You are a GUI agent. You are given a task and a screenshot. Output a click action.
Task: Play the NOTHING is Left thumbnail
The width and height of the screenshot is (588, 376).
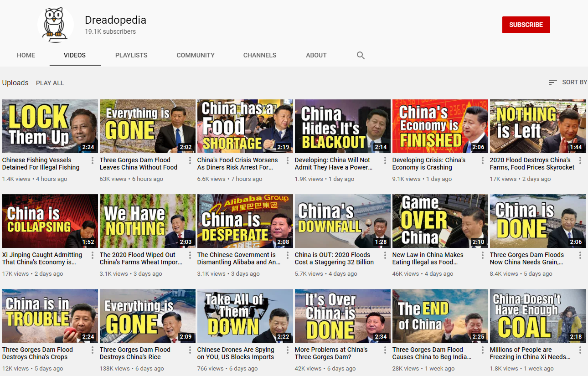point(538,126)
